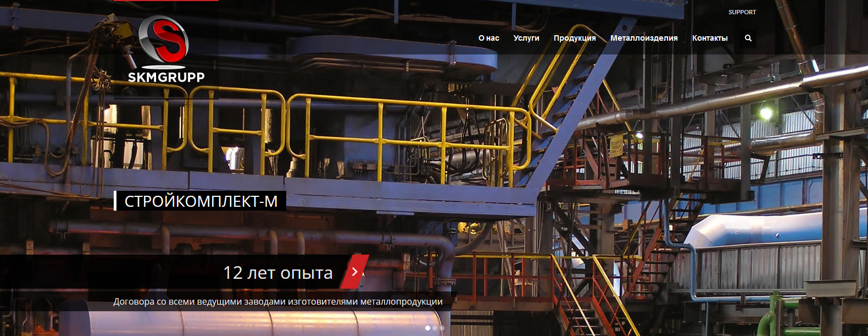Click the SKMGRUPP wordmark under the logo
Image resolution: width=868 pixels, height=336 pixels.
coord(166,78)
